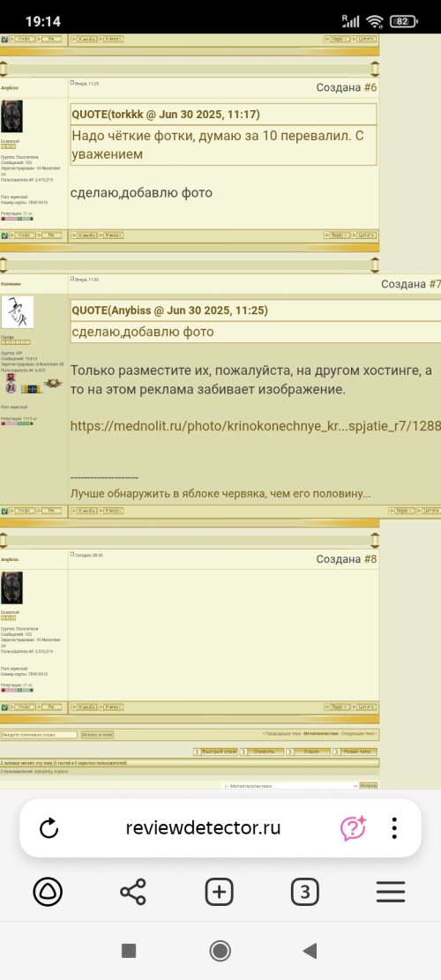Open the Металлопластика forum jump dropdown
This screenshot has height=980, width=441.
(x=290, y=786)
